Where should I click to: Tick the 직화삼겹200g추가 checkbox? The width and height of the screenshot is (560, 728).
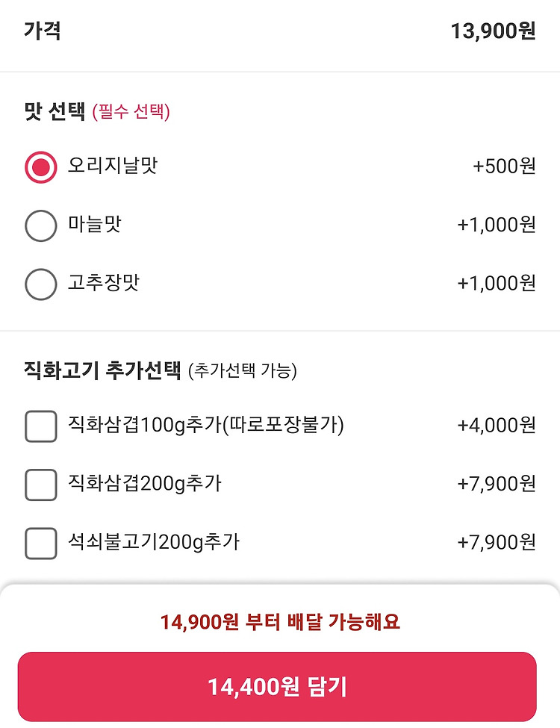click(41, 485)
